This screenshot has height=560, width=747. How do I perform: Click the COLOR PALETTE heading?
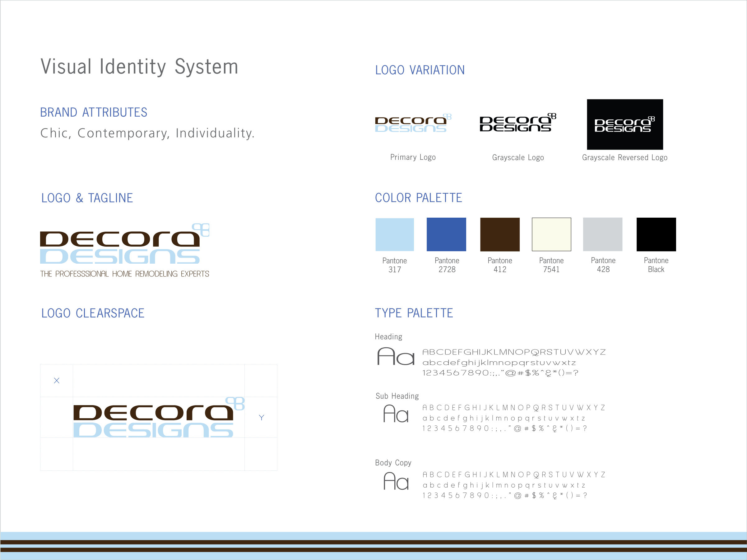(418, 198)
